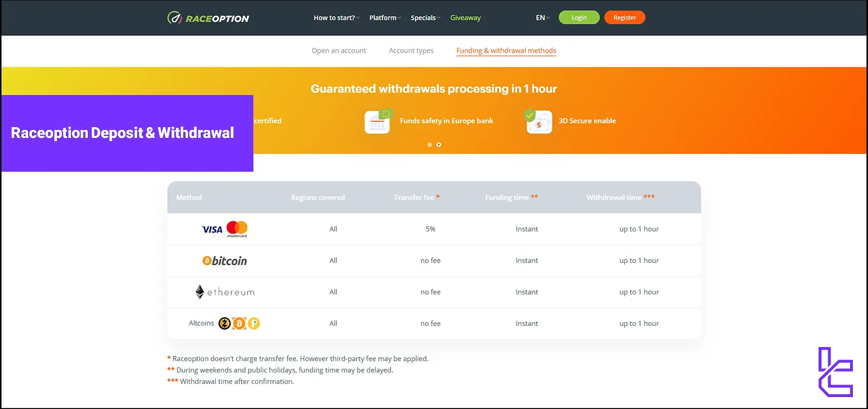The width and height of the screenshot is (868, 409).
Task: Click the orange Register button
Action: (x=624, y=17)
